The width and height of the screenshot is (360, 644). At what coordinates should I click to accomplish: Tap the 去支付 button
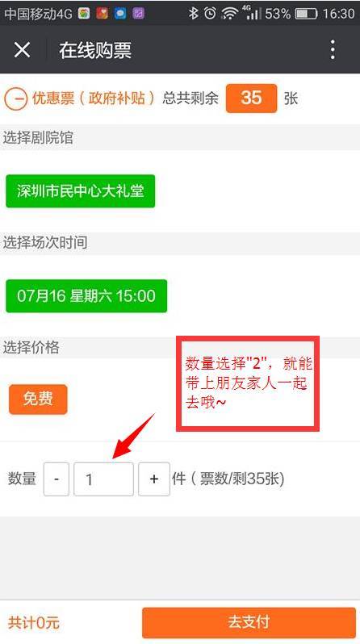point(249,622)
